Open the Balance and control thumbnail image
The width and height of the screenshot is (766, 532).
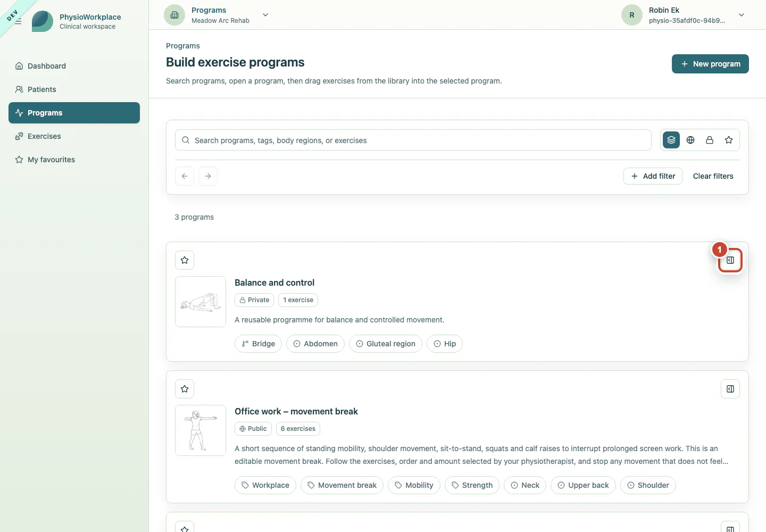pos(201,302)
